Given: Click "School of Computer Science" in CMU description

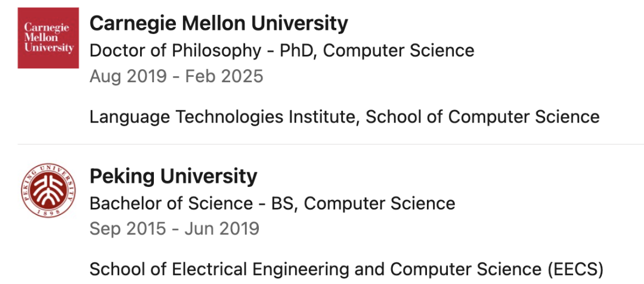Looking at the screenshot, I should [482, 117].
